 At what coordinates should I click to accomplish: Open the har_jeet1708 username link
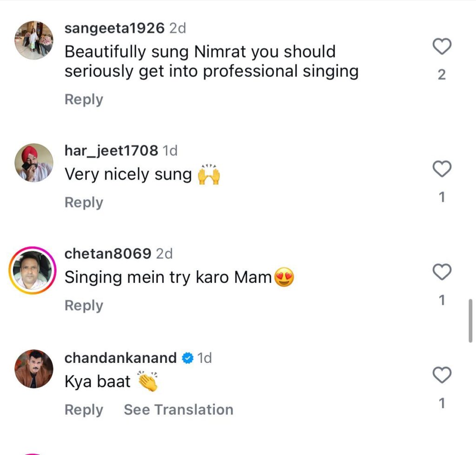tap(111, 151)
